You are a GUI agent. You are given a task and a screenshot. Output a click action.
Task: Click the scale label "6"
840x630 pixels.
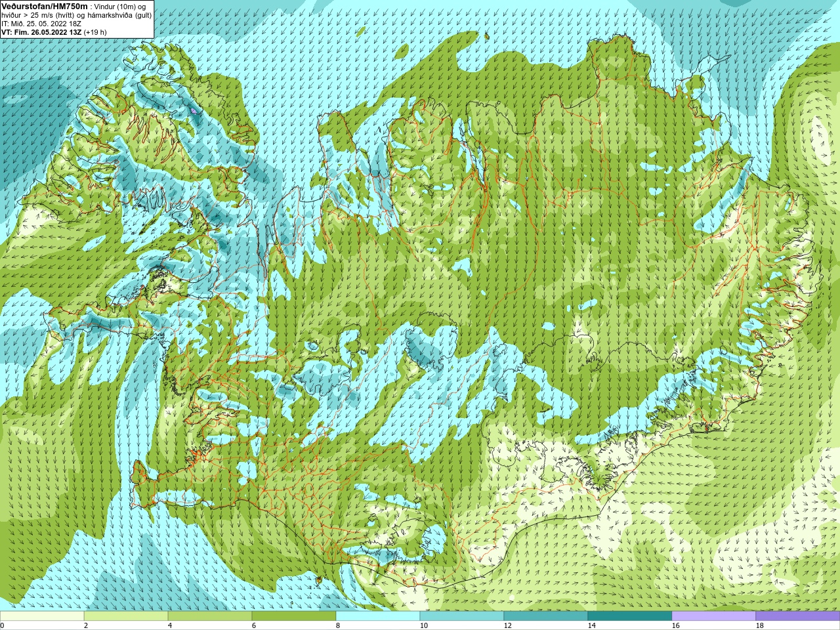tap(254, 625)
